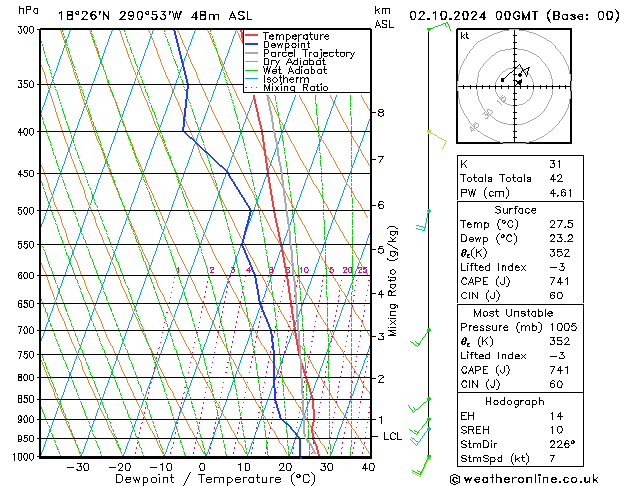Click the date and time header text
Image resolution: width=629 pixels, height=486 pixels.
click(514, 16)
